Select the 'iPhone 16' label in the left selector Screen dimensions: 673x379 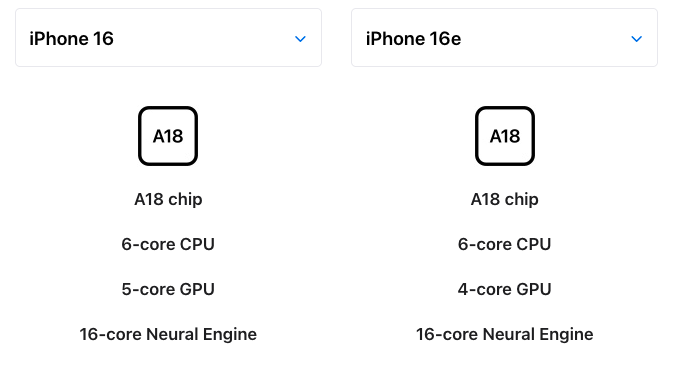click(x=71, y=39)
